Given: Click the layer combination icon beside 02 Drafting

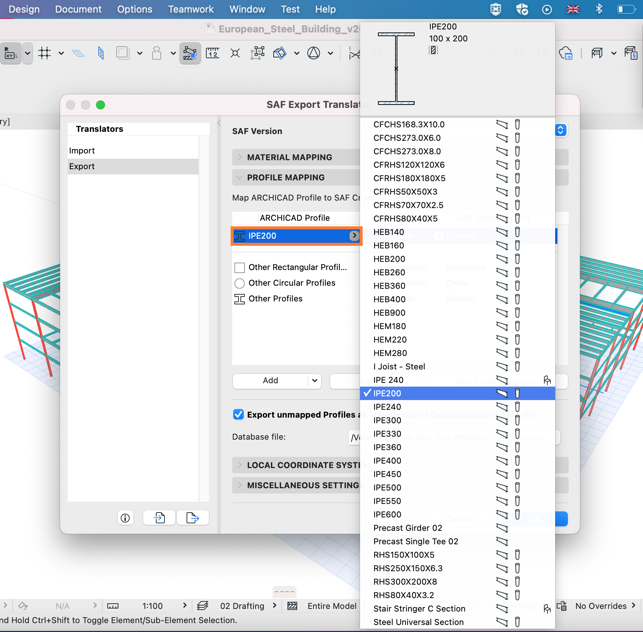Looking at the screenshot, I should (202, 606).
